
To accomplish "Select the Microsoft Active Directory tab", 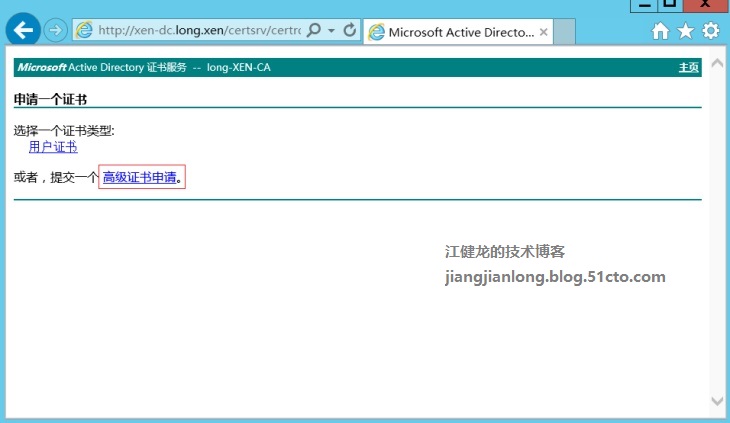I will tap(458, 32).
